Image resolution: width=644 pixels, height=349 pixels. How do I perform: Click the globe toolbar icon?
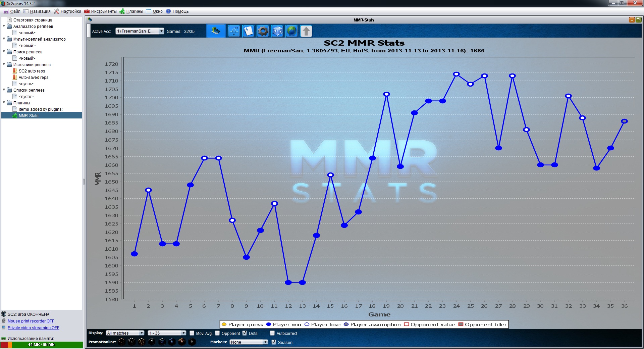tap(292, 31)
